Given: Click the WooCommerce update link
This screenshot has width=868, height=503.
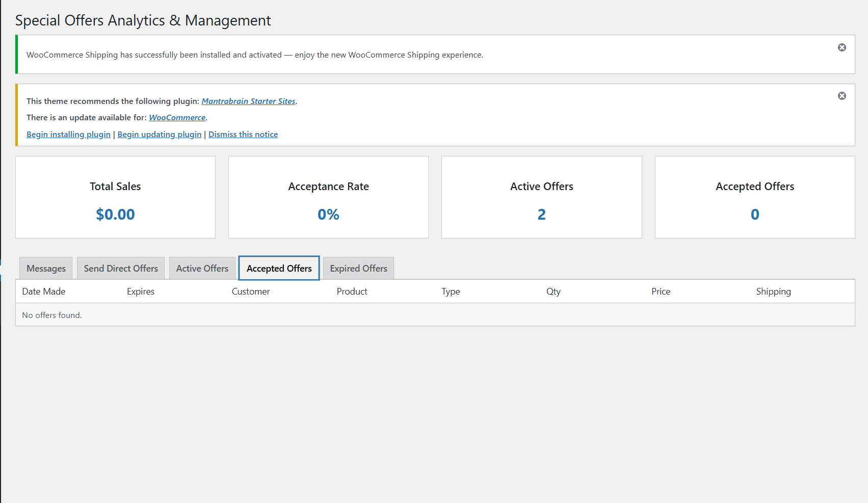Looking at the screenshot, I should (177, 117).
